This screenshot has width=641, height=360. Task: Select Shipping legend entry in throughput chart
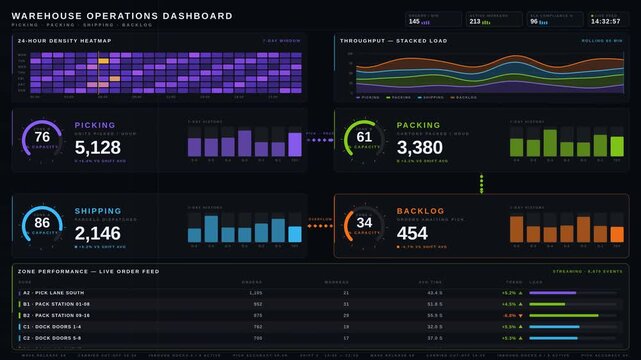pos(430,98)
